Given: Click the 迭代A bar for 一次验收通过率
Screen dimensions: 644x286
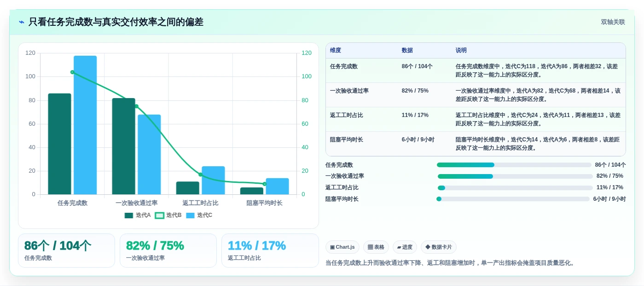Looking at the screenshot, I should tap(124, 146).
